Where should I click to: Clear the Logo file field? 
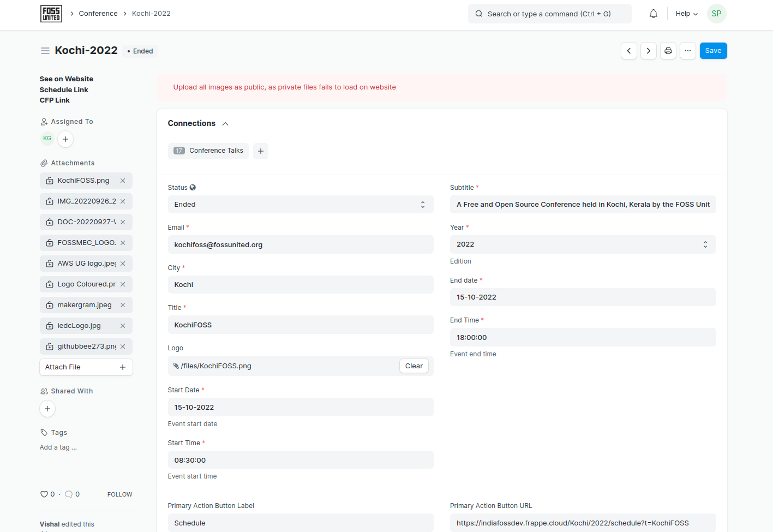tap(414, 366)
